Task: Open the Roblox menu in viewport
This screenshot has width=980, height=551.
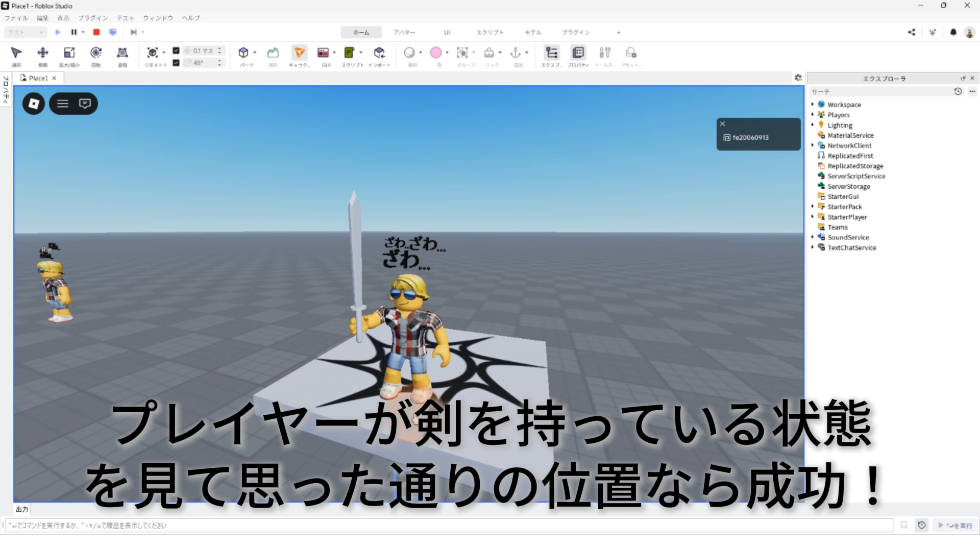Action: (34, 104)
